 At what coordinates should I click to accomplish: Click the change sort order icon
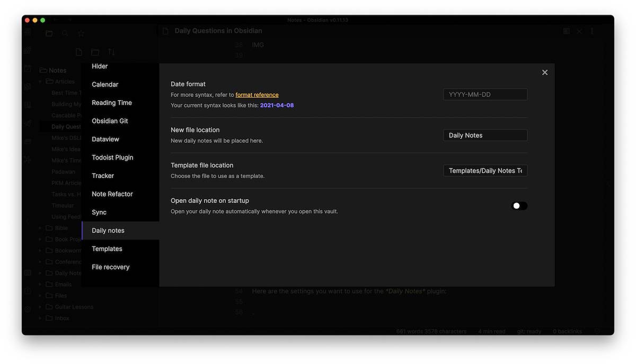(111, 52)
